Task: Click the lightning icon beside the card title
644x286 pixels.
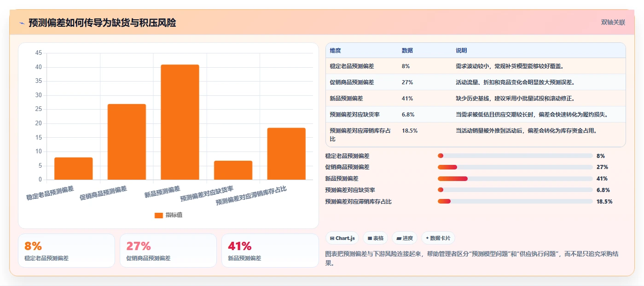Action: (22, 23)
